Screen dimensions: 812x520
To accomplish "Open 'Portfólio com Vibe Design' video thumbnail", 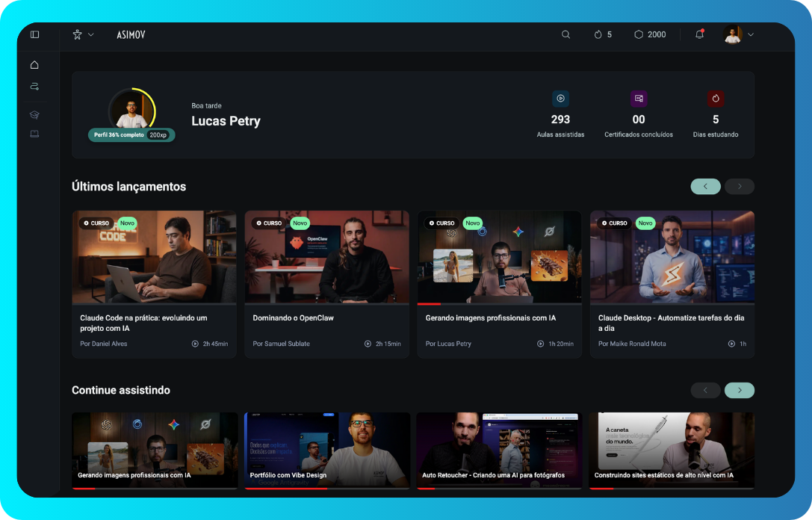I will tap(327, 451).
